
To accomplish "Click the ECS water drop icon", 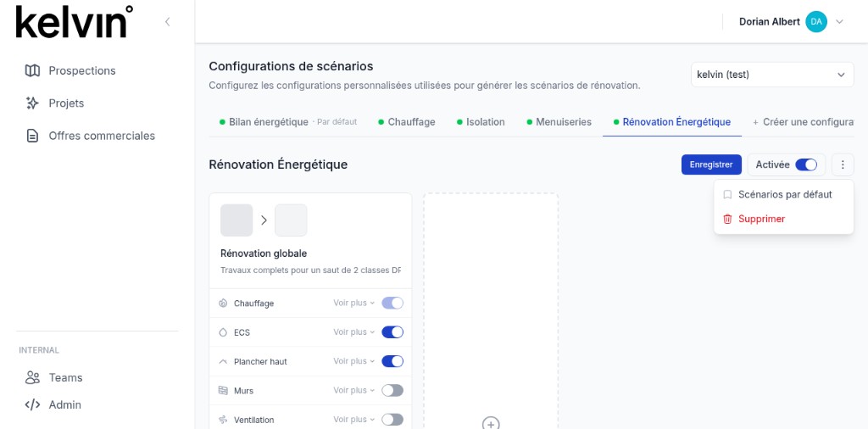I will tap(223, 332).
